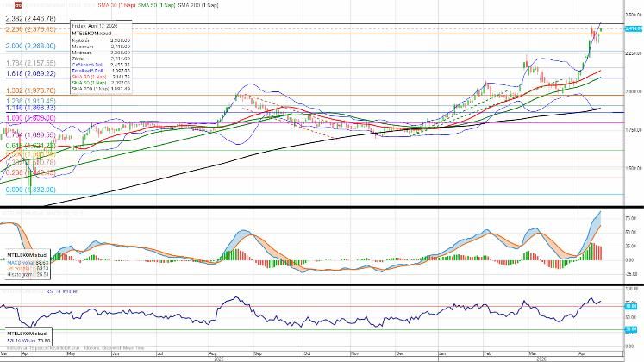Click the divider between price and MACD panels
This screenshot has width=644, height=362.
[322, 207]
